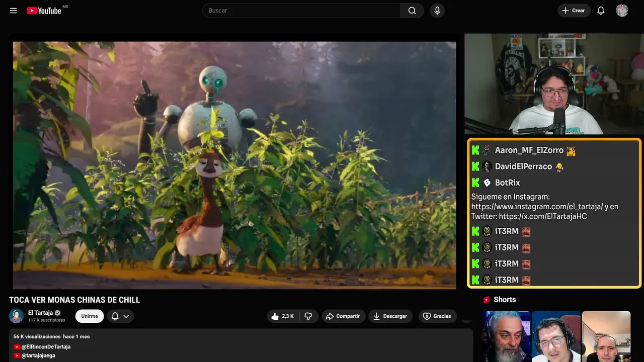
Task: Open the YouTube guide hamburger menu
Action: coord(14,11)
